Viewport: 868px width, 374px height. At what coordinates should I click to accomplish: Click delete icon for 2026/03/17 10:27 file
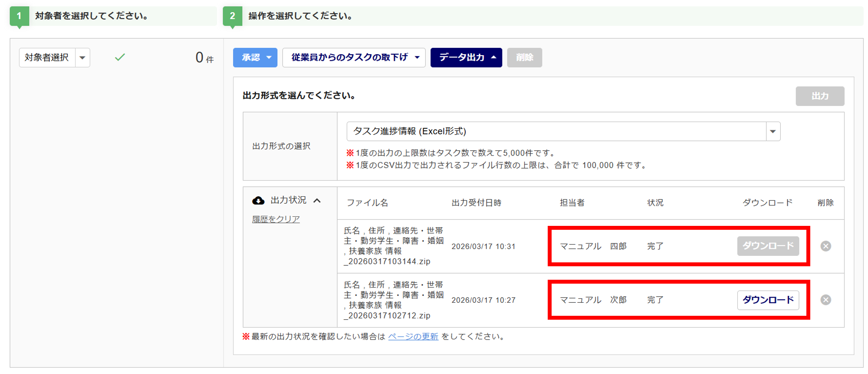825,300
